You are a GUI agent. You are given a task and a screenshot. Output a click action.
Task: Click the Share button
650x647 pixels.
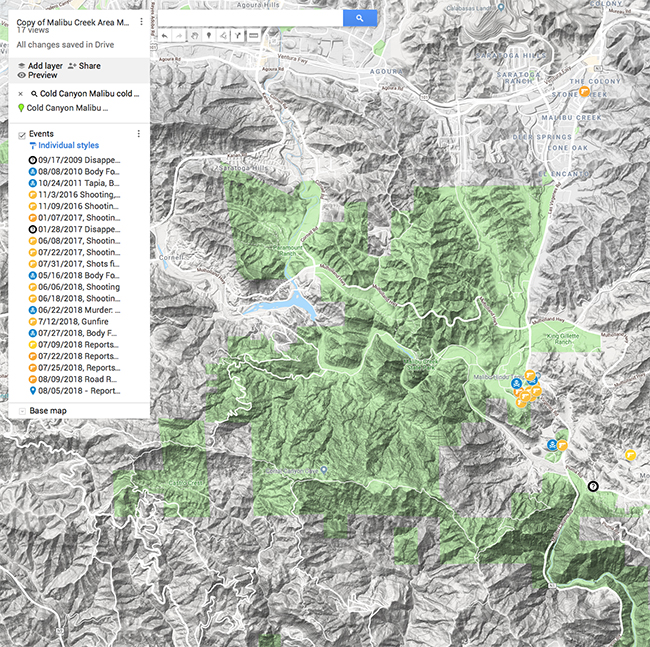click(x=84, y=64)
